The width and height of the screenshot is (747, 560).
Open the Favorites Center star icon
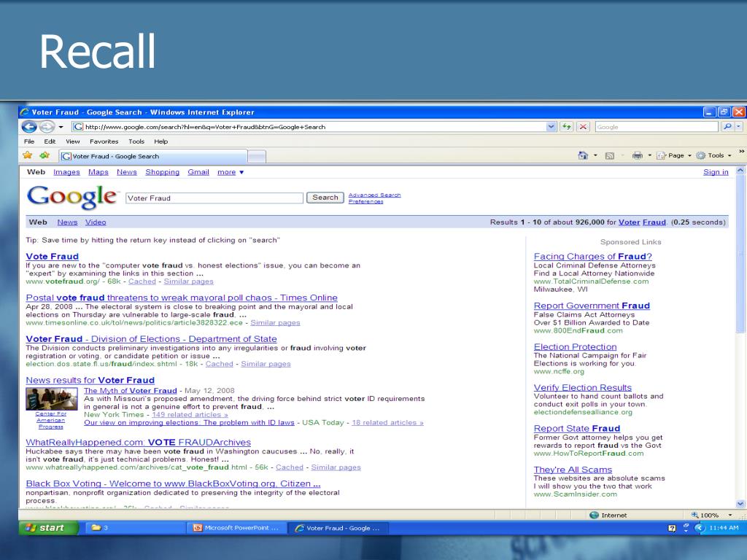click(x=28, y=155)
